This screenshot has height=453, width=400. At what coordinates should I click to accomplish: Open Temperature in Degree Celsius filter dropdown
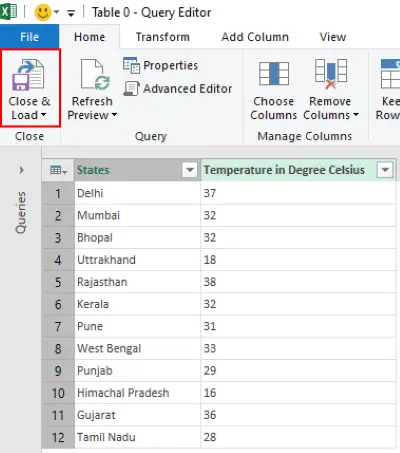point(385,170)
